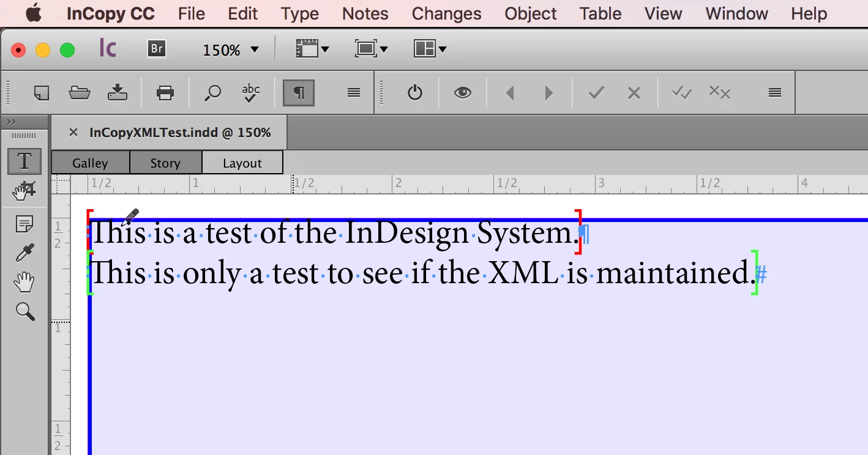Click Accept Change checkmark
Image resolution: width=868 pixels, height=455 pixels.
[x=596, y=93]
